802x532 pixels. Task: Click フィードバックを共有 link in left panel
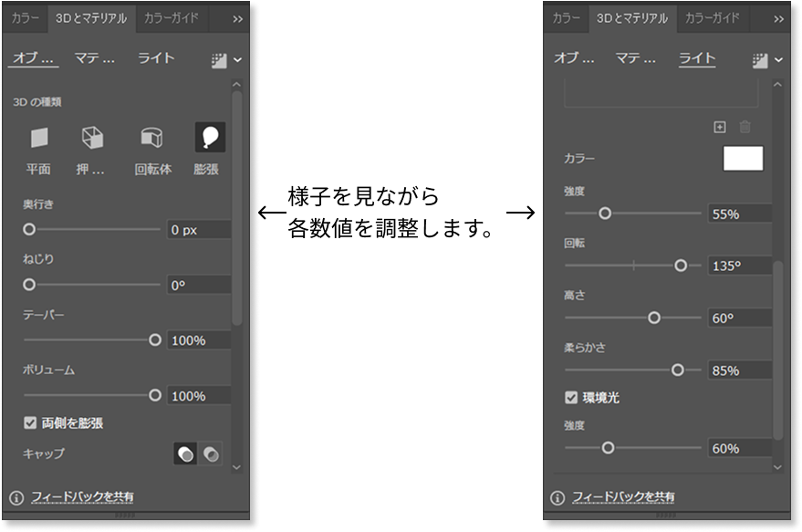click(x=82, y=497)
